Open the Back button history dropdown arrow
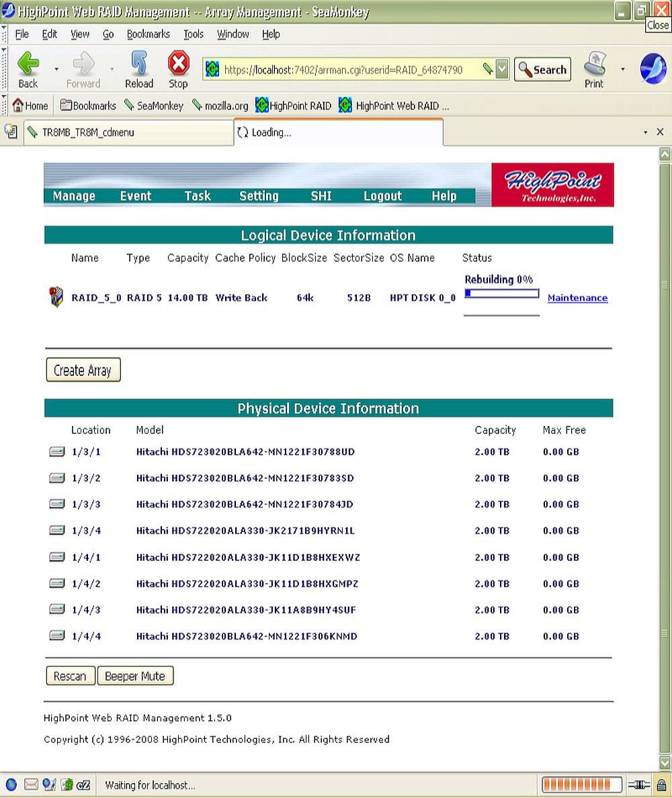Viewport: 672px width, 798px height. pos(56,69)
